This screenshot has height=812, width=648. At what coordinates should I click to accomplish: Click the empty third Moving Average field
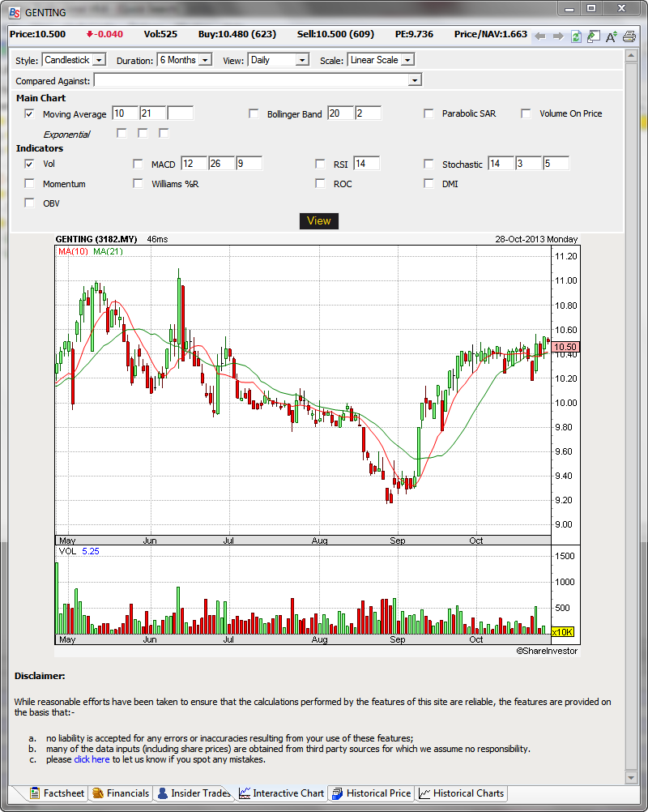tap(180, 113)
